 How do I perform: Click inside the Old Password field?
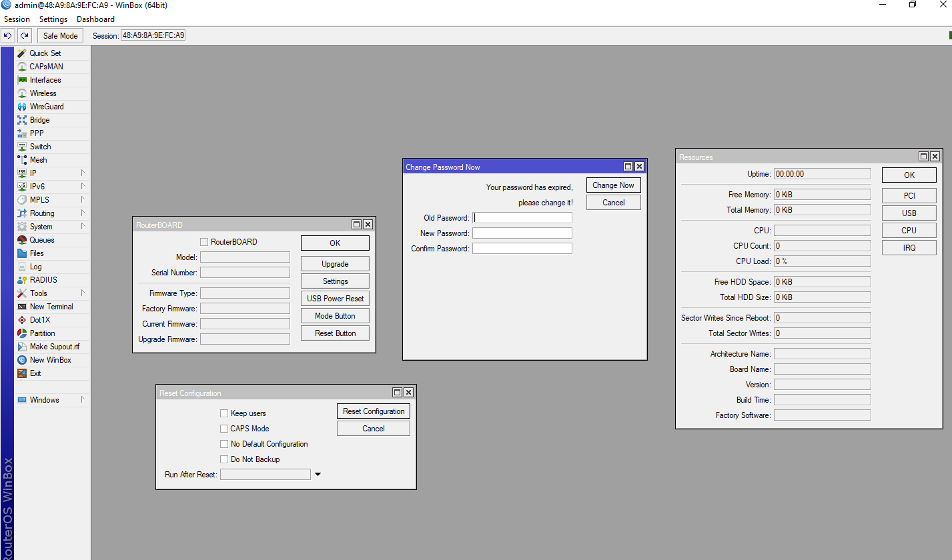[522, 217]
